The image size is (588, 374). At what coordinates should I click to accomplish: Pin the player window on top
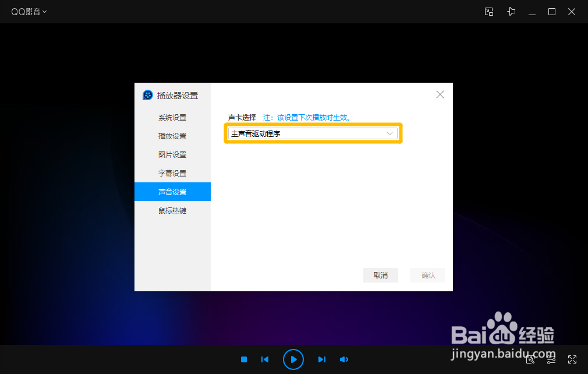pyautogui.click(x=511, y=12)
